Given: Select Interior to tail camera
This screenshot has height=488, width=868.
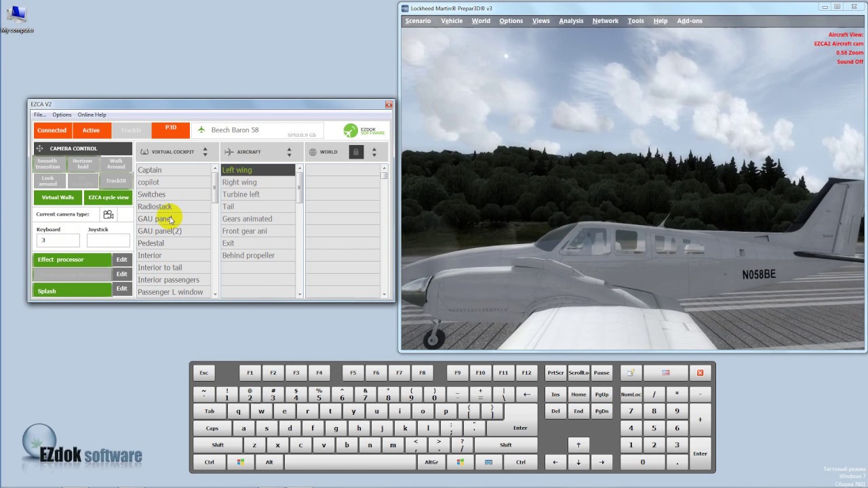Looking at the screenshot, I should [174, 268].
